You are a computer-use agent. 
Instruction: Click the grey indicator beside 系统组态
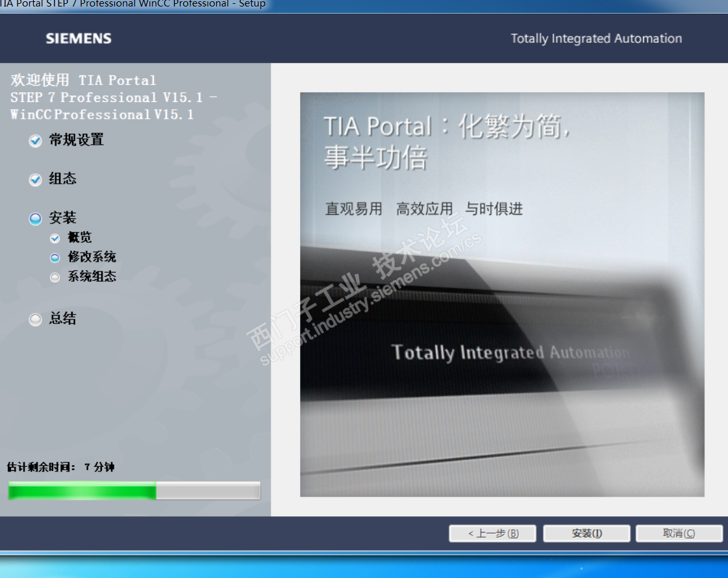pyautogui.click(x=55, y=277)
